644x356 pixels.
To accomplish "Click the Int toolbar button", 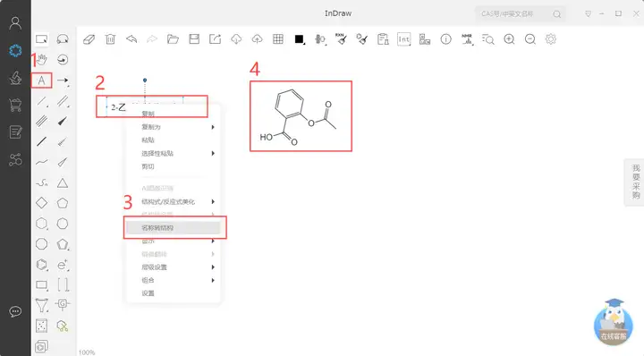I will tap(404, 39).
